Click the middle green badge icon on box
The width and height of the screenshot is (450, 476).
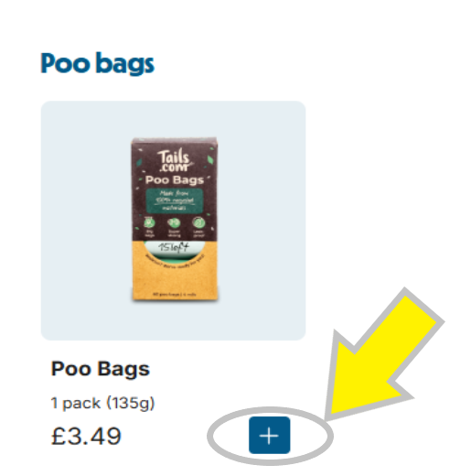(174, 223)
